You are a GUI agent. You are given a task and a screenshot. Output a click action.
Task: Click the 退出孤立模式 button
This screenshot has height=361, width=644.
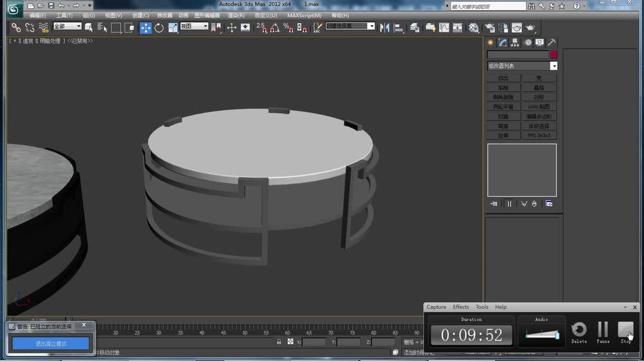[x=50, y=343]
